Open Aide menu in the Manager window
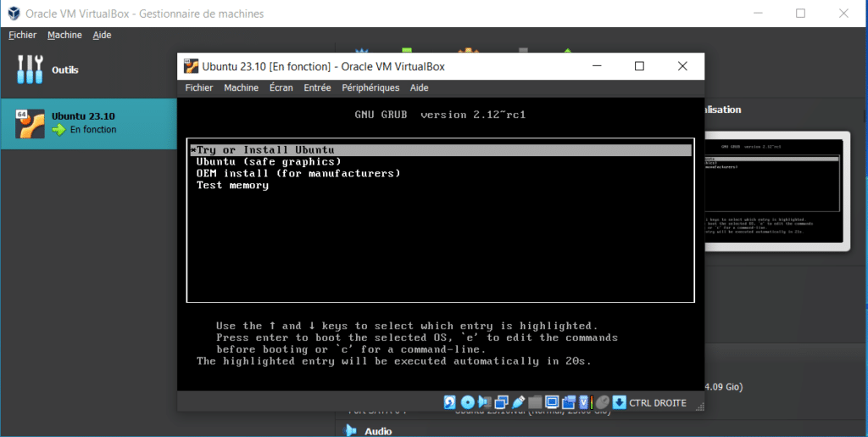This screenshot has width=868, height=437. tap(102, 35)
